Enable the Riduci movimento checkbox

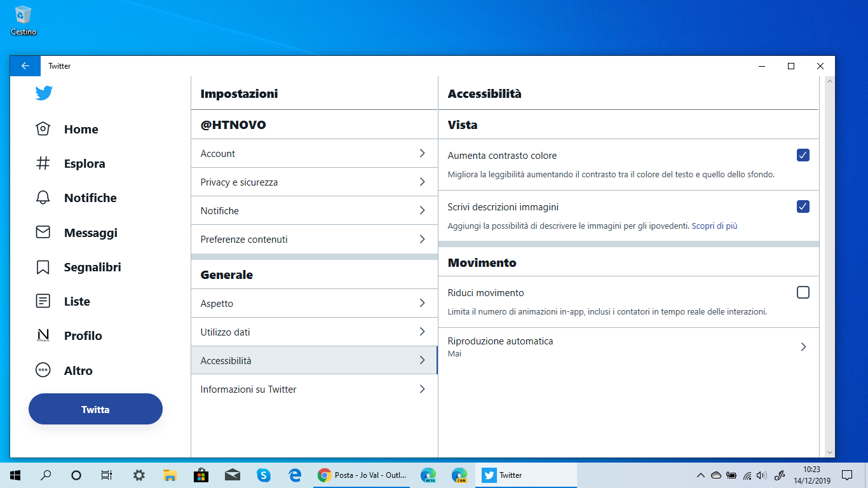[x=803, y=292]
